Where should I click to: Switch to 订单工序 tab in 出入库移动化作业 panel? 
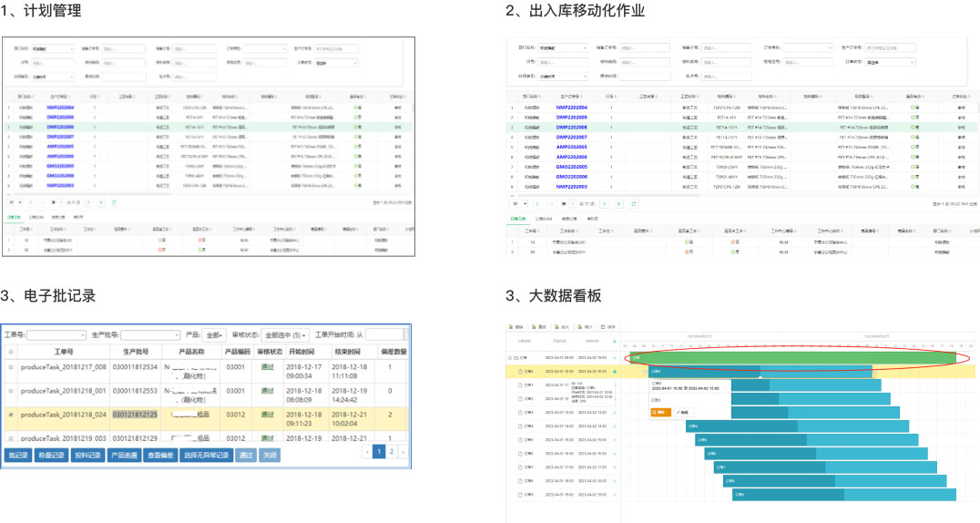[517, 219]
